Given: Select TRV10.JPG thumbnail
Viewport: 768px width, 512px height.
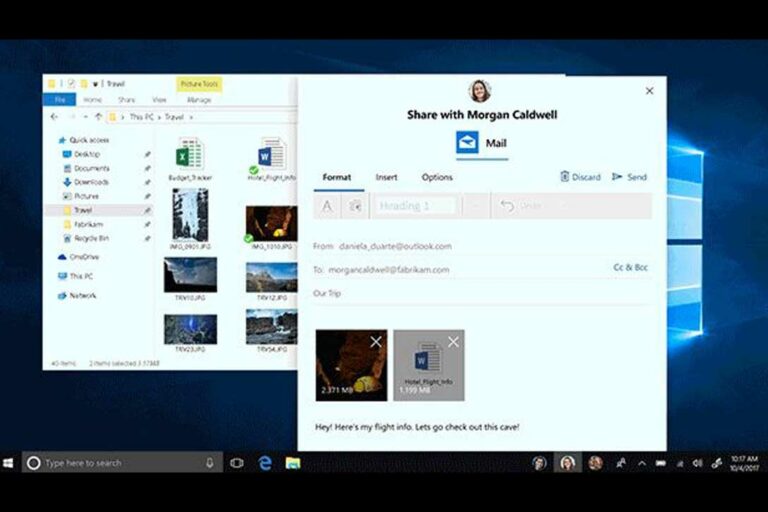Looking at the screenshot, I should click(190, 279).
